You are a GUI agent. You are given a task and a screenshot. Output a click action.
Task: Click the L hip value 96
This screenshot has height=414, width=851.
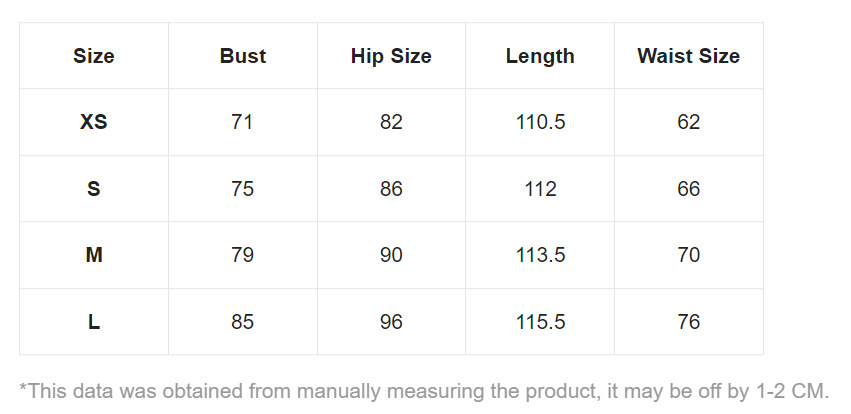(x=391, y=322)
